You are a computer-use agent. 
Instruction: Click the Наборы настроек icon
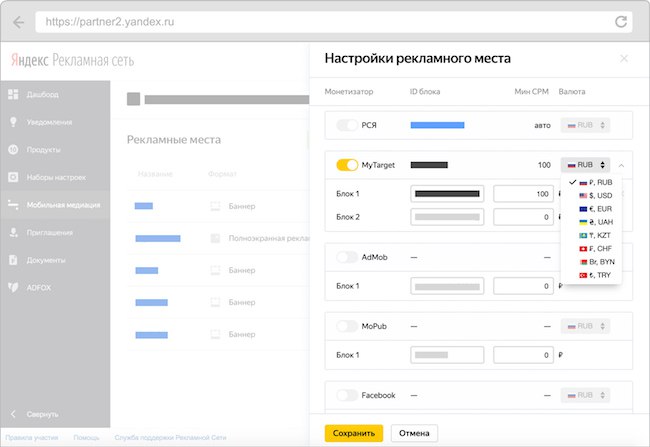(13, 177)
